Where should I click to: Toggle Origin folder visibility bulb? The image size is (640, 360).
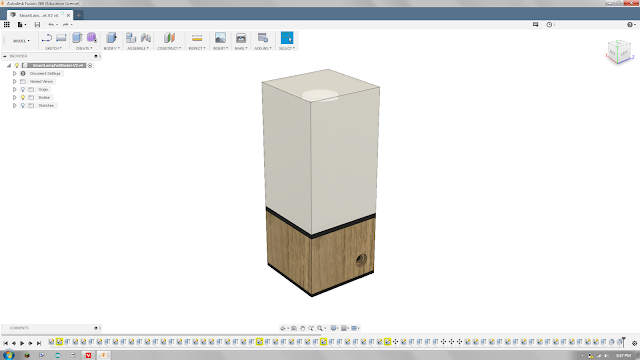tap(23, 89)
